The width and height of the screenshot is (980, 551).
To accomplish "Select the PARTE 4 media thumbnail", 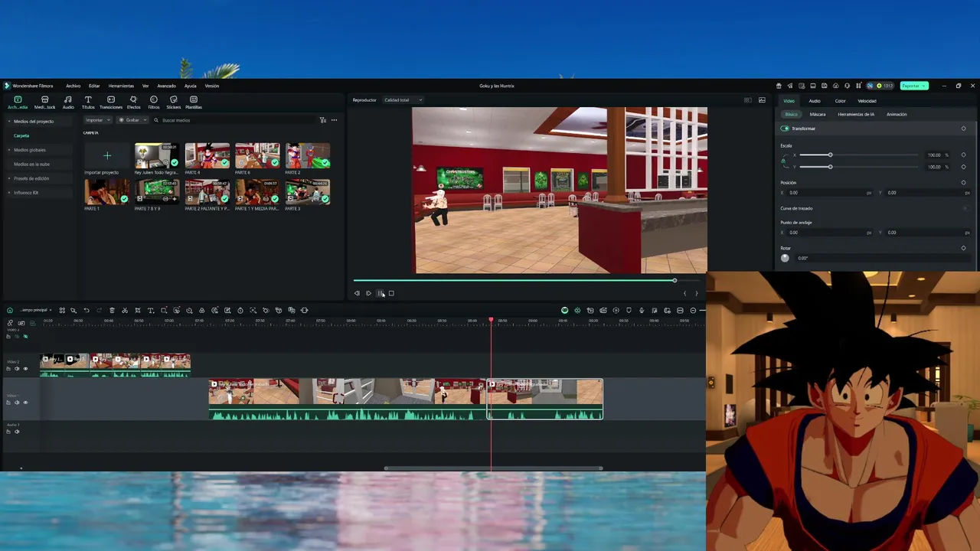I will tap(207, 156).
